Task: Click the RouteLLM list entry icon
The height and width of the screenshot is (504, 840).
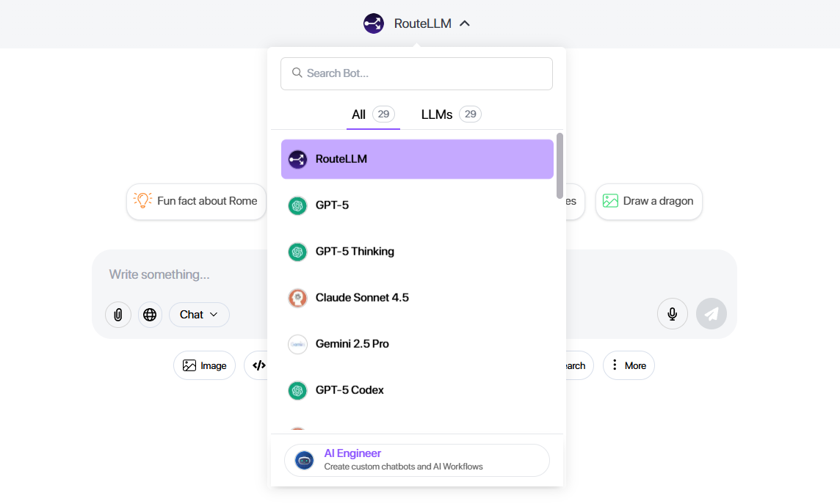Action: point(297,159)
